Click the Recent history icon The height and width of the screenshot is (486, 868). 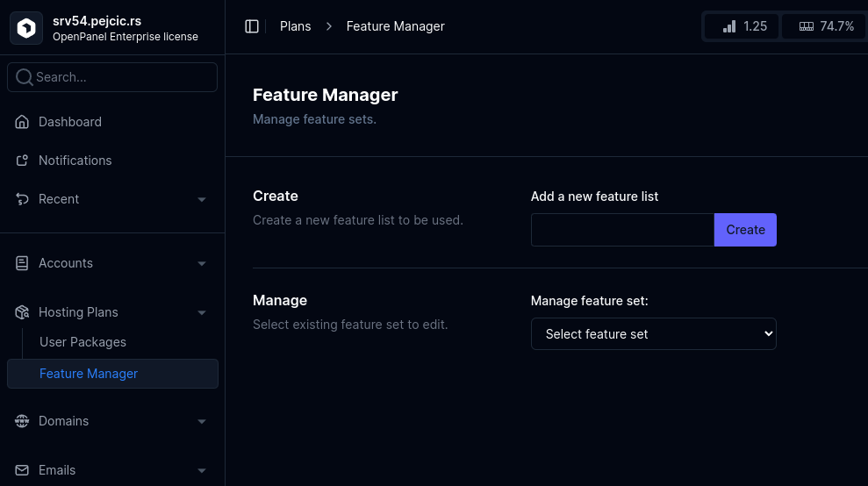pyautogui.click(x=22, y=199)
